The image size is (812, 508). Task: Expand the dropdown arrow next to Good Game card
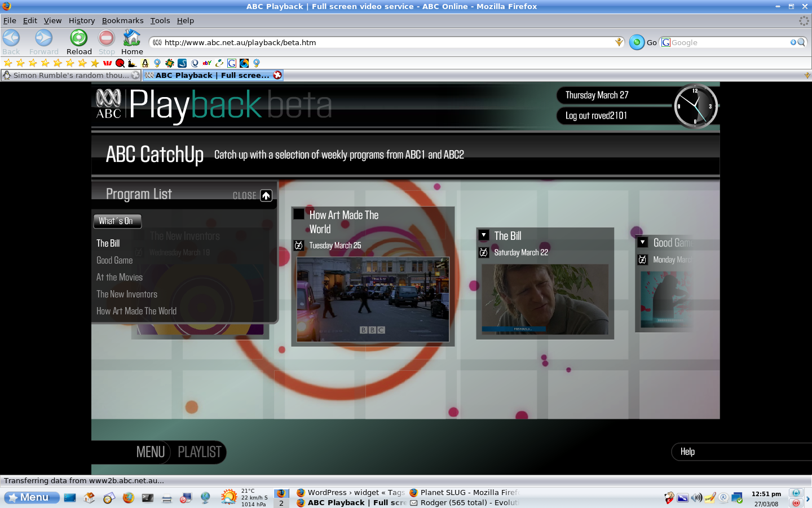[x=642, y=242]
